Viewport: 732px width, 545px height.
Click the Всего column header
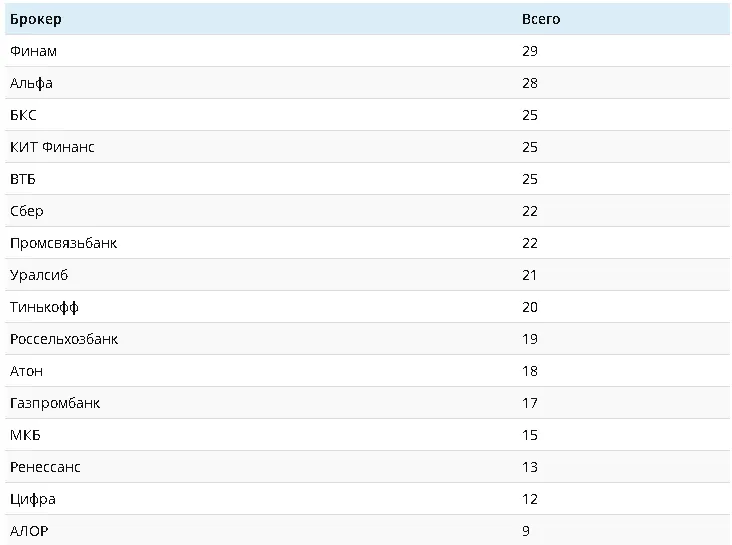[x=541, y=19]
